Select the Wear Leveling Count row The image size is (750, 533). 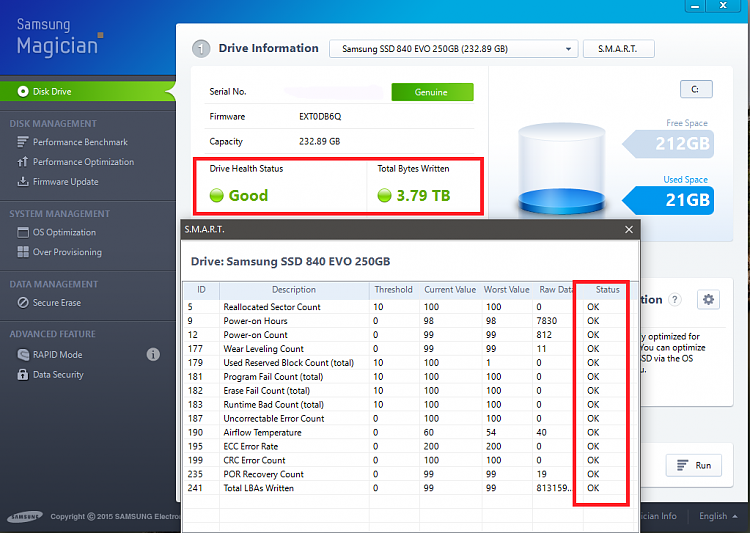point(410,349)
